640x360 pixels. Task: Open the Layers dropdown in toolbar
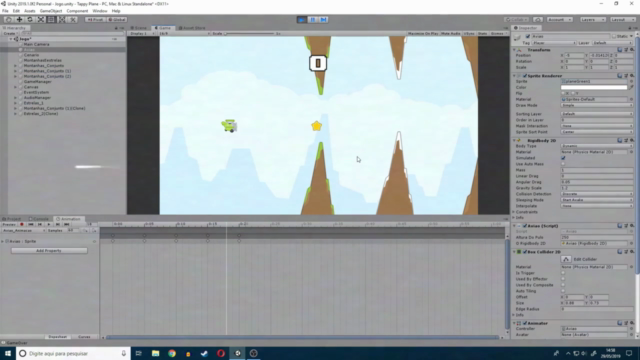point(592,20)
